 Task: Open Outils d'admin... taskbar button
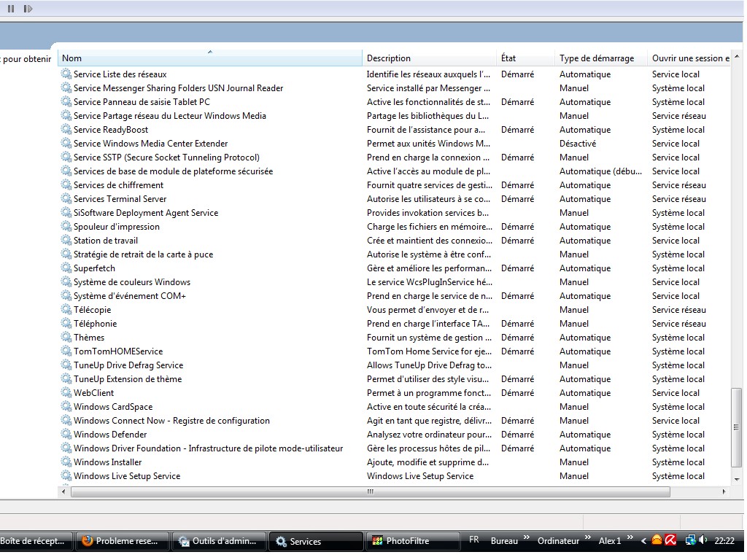(219, 541)
